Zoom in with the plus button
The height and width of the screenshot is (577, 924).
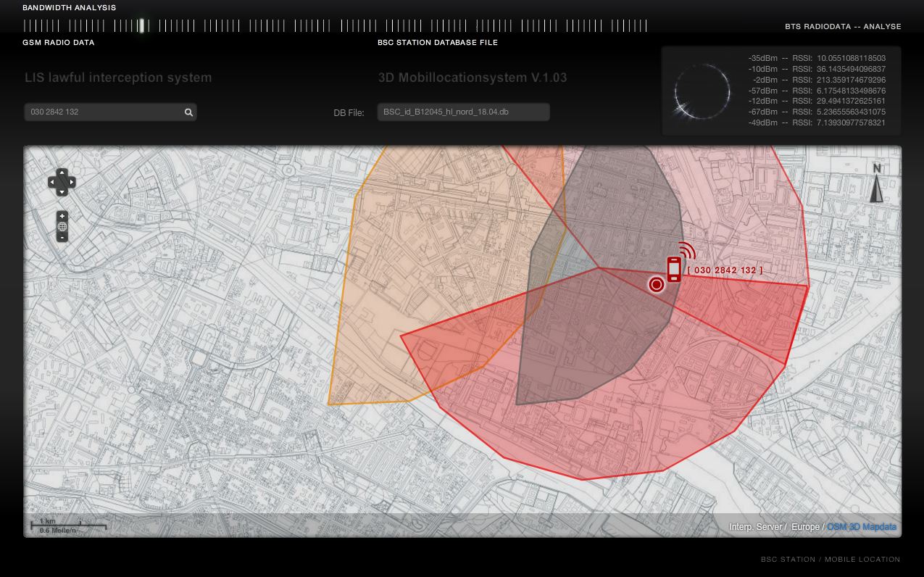[62, 216]
